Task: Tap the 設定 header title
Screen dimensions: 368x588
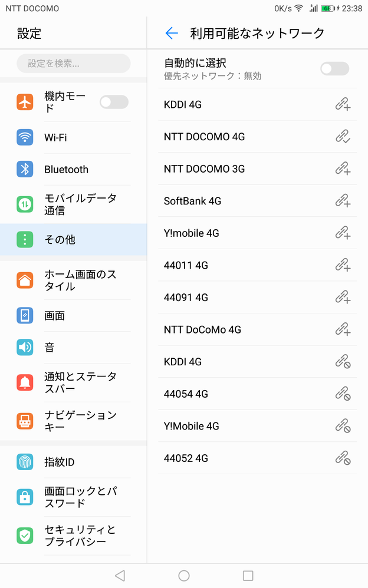Action: pyautogui.click(x=29, y=34)
